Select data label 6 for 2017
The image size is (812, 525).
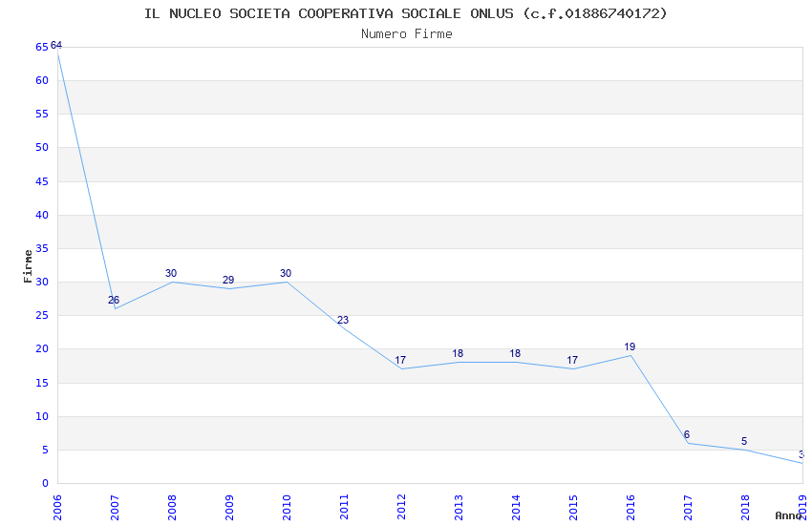pyautogui.click(x=687, y=434)
